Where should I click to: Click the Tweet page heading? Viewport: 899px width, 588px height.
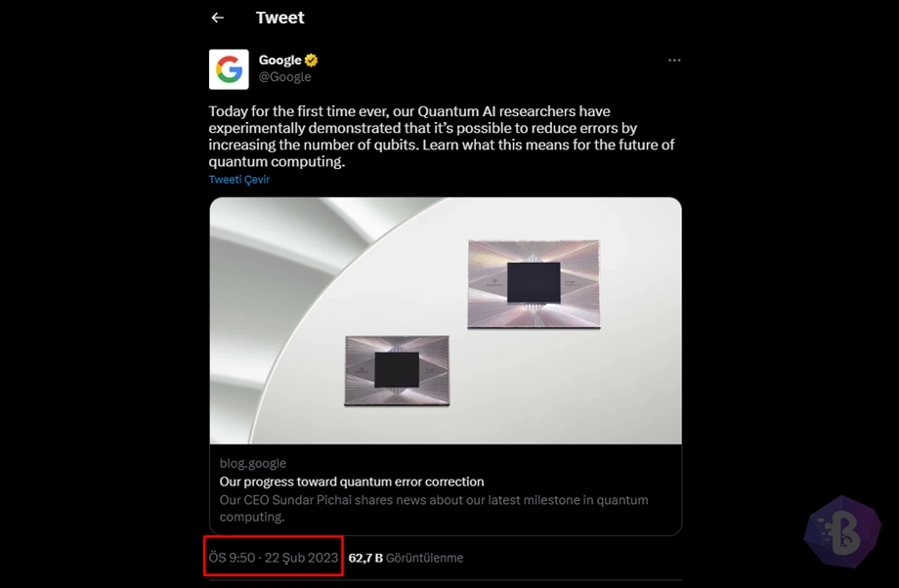[x=279, y=18]
